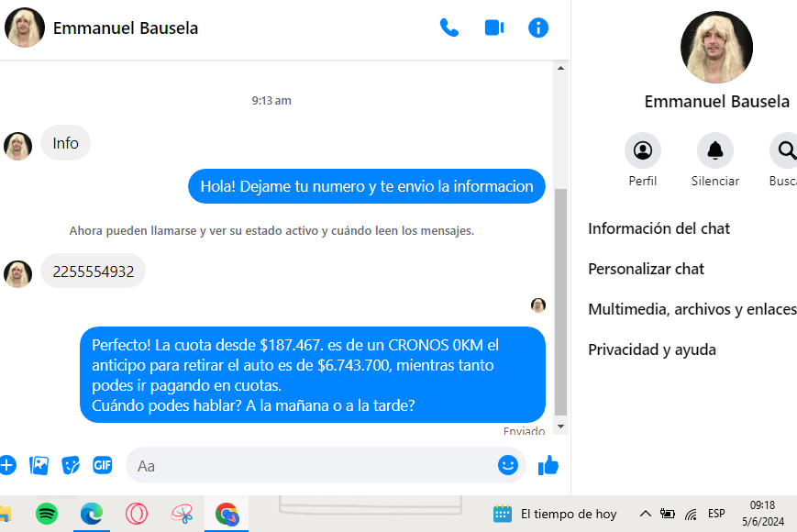Start a video call from chat header
Image resolution: width=797 pixels, height=532 pixels.
tap(494, 28)
